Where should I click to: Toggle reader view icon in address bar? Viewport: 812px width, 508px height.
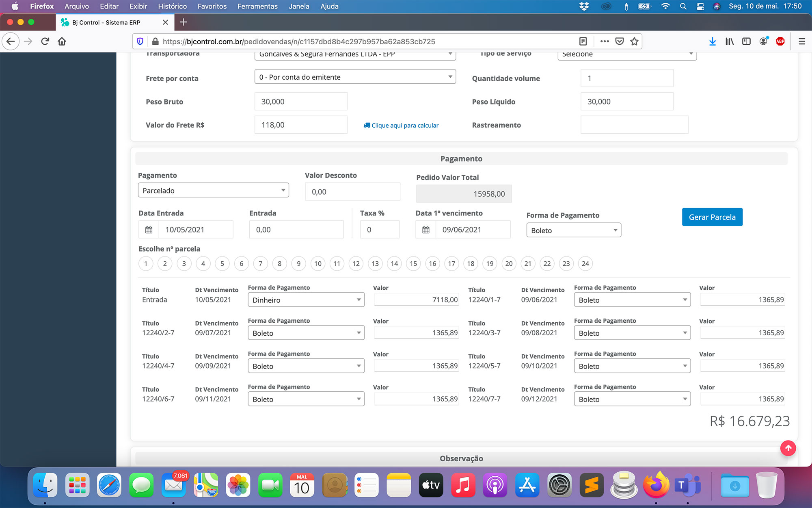pos(583,41)
